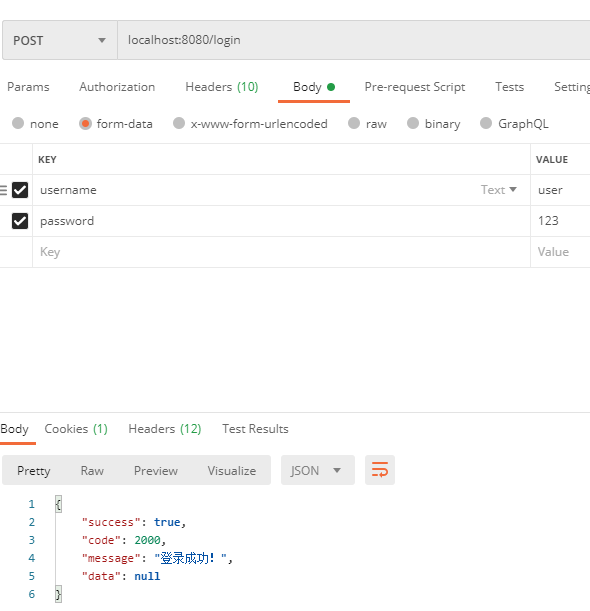
Task: Open the Pre-request Script tab
Action: tap(415, 87)
